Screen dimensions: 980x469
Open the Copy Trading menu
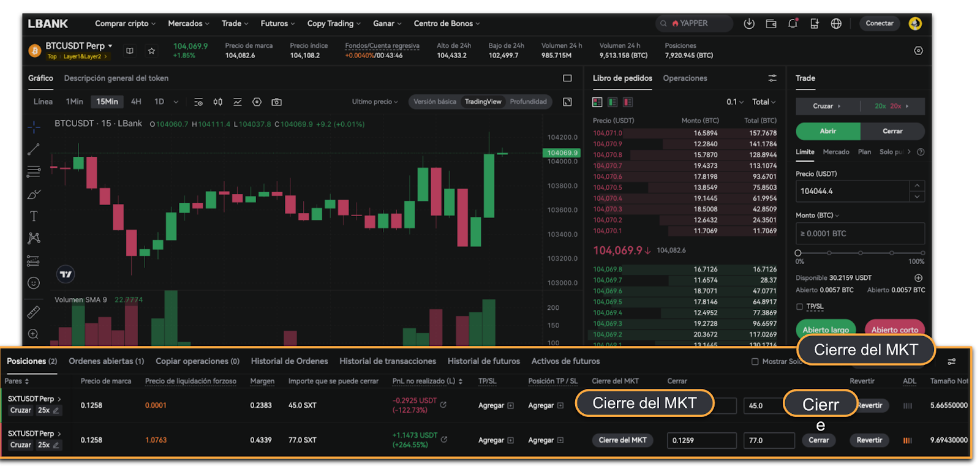pos(334,23)
